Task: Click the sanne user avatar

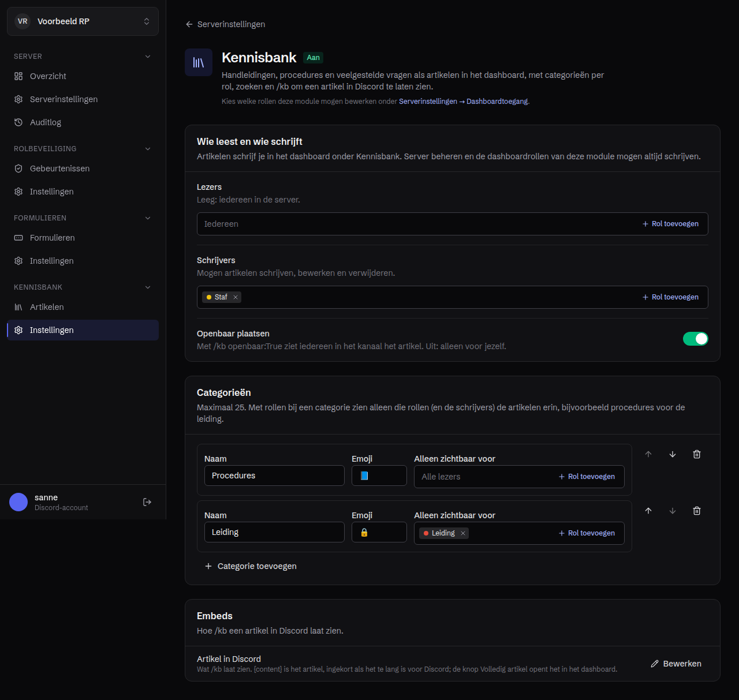Action: pos(18,502)
